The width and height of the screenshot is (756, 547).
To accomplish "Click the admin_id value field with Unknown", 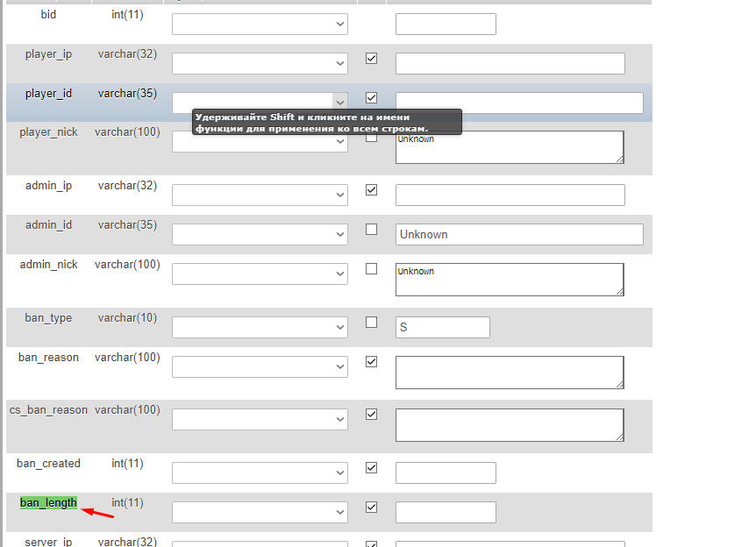I will click(519, 234).
